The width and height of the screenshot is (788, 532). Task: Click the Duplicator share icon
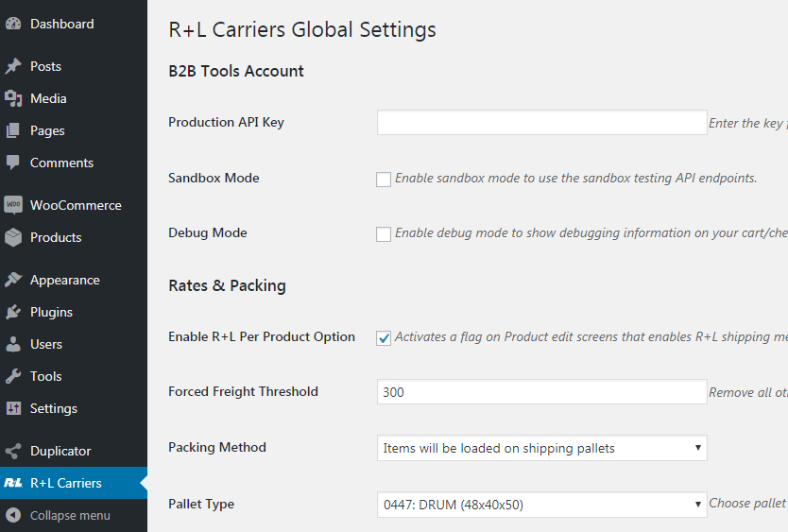[13, 451]
